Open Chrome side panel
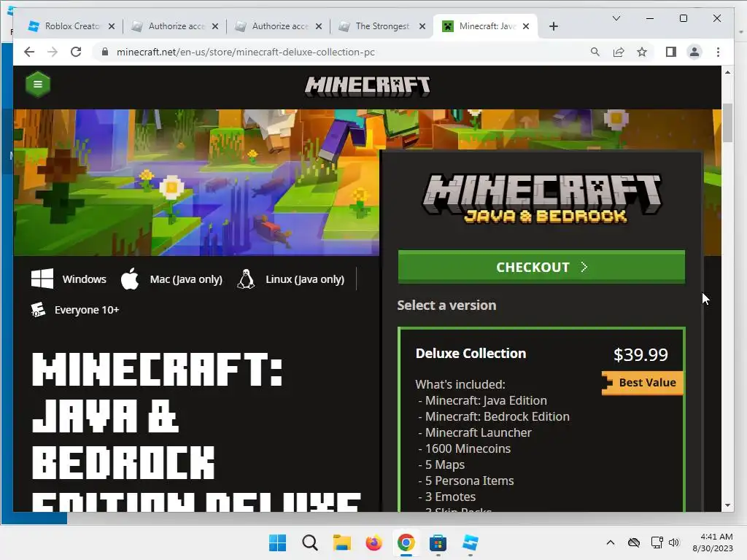This screenshot has width=747, height=560. (671, 52)
